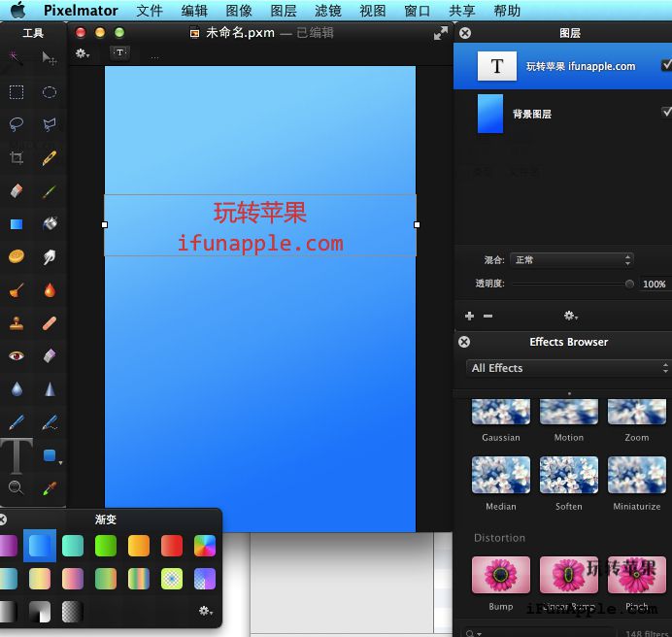The image size is (672, 637).
Task: Select the Polygonal Lasso tool
Action: (50, 124)
